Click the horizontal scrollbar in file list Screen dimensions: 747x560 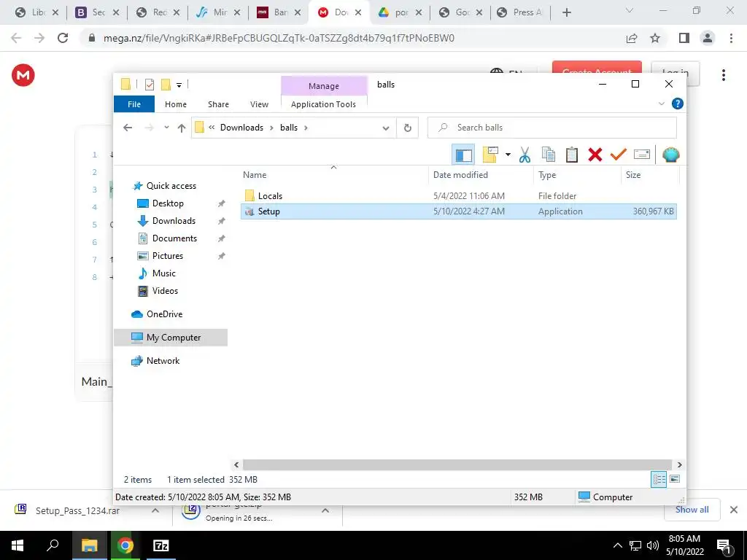click(x=457, y=464)
